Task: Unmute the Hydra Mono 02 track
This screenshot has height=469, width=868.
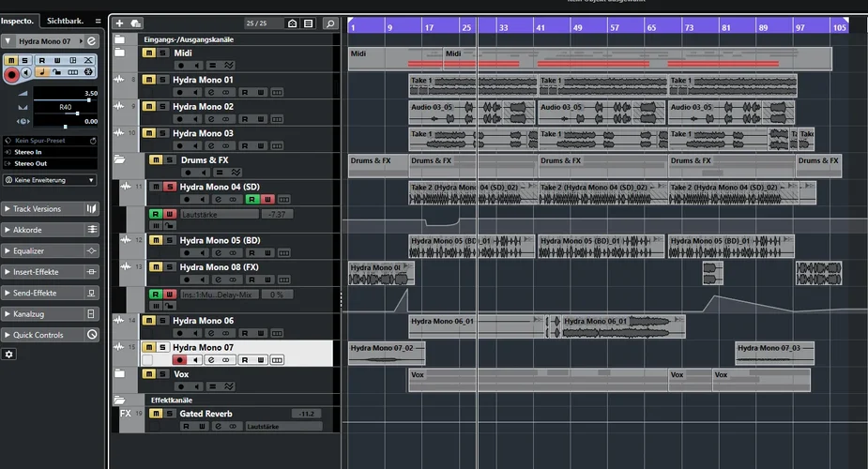Action: click(x=147, y=107)
